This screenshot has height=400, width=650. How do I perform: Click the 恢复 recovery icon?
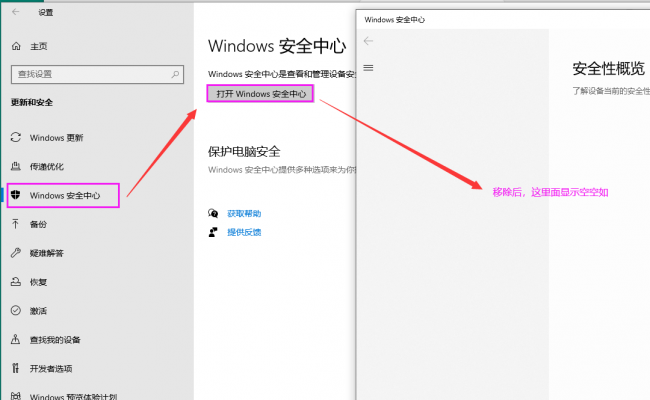coord(16,281)
